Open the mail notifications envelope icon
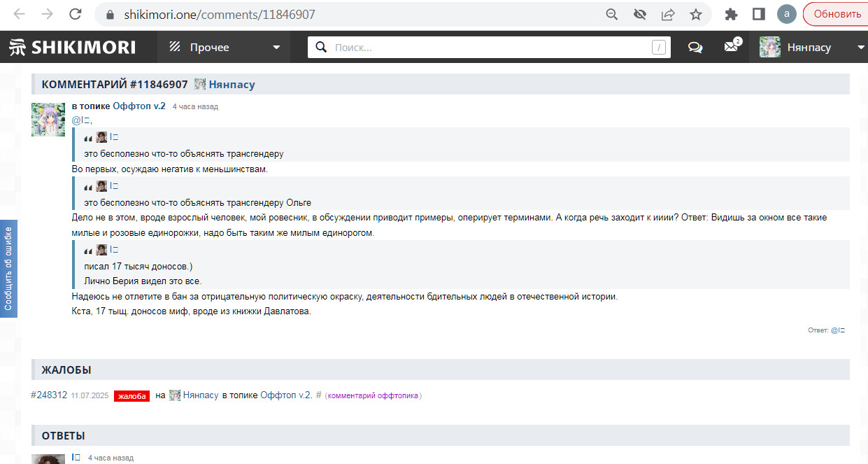Image resolution: width=868 pixels, height=464 pixels. coord(731,47)
